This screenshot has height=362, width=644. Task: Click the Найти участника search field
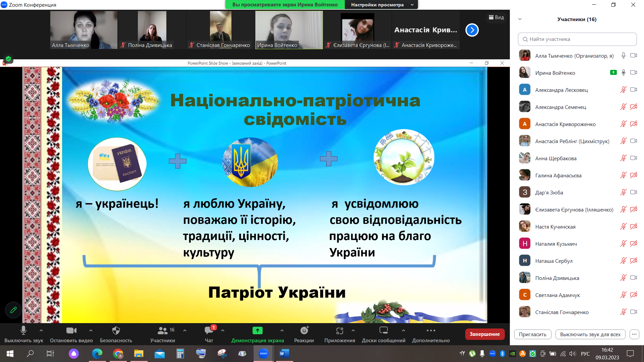pos(577,39)
